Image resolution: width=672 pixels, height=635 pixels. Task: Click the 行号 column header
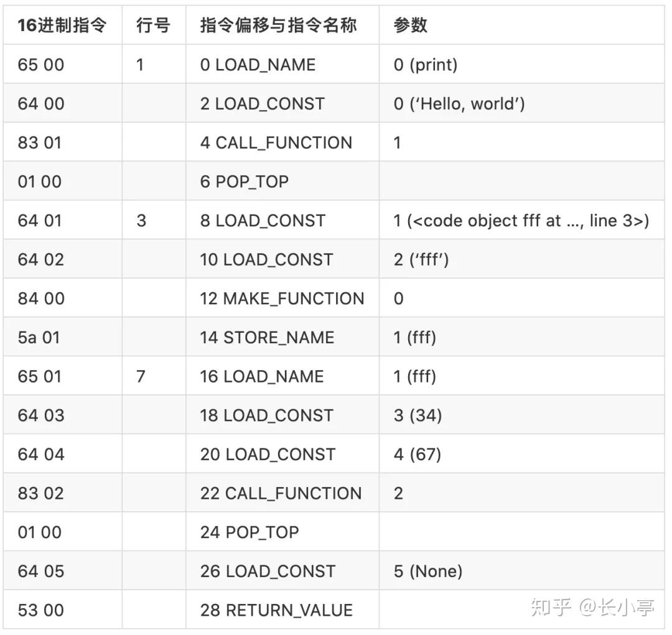click(152, 26)
